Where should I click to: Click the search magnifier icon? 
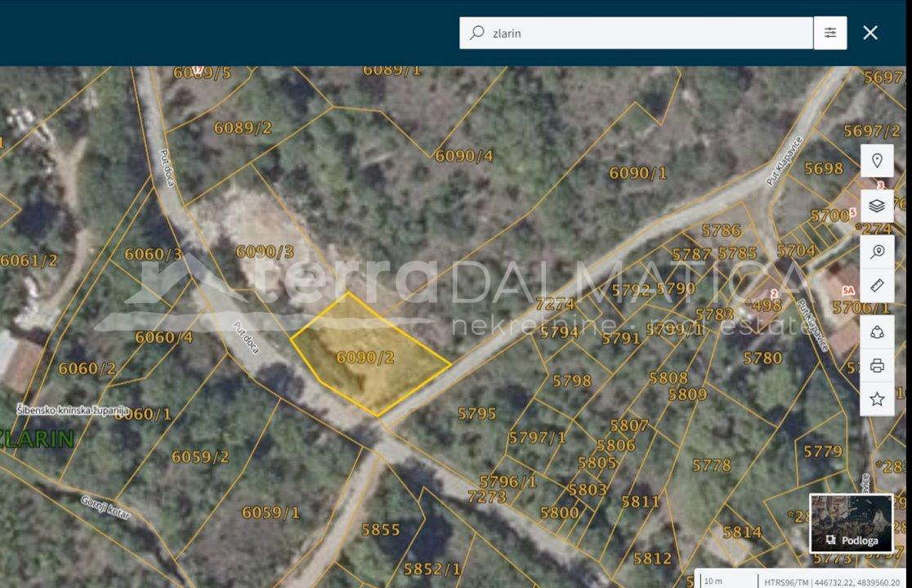coord(477,33)
